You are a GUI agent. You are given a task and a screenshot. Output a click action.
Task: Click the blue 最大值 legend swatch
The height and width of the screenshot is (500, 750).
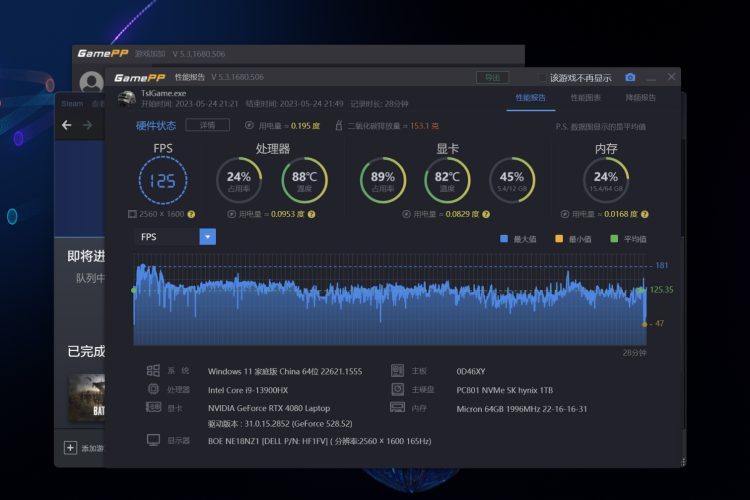pos(504,239)
